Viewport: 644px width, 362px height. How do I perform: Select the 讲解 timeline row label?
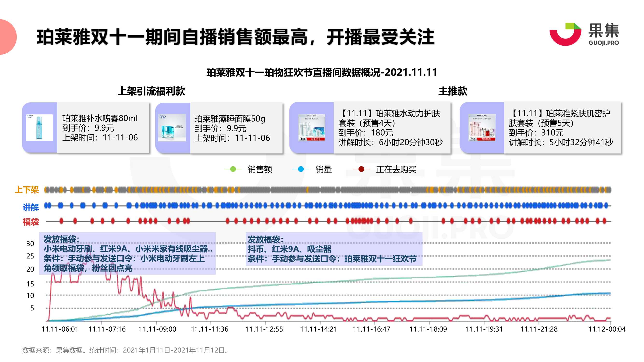click(x=31, y=207)
